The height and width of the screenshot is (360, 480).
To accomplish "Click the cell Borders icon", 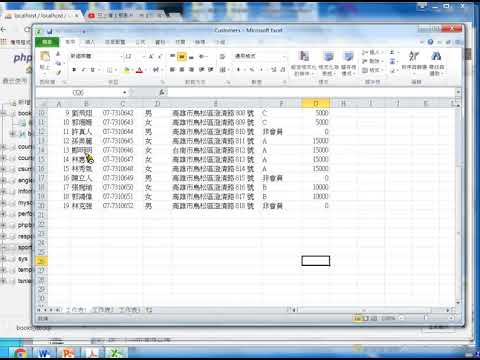I will pyautogui.click(x=109, y=70).
